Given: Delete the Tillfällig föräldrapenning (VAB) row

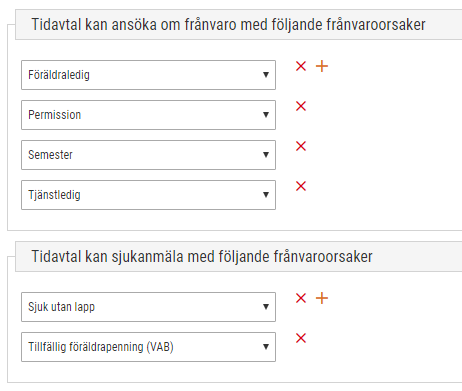Looking at the screenshot, I should [301, 338].
